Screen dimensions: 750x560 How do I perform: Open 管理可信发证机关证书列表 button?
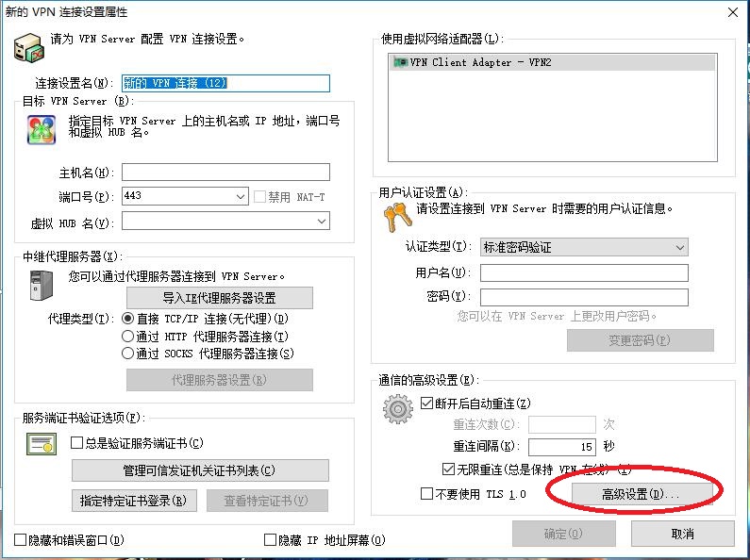point(200,470)
